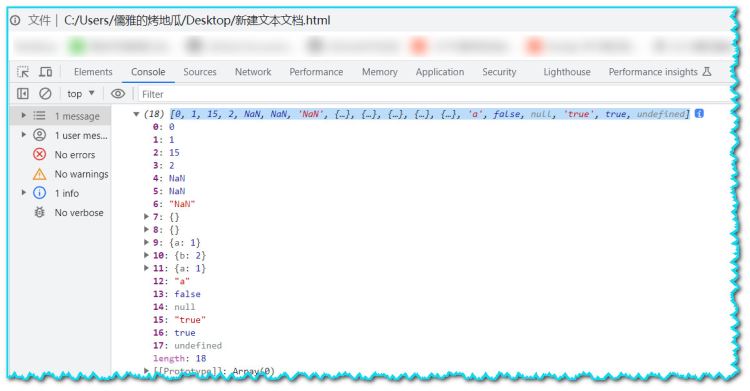Select the No verbose bug icon
Viewport: 750px width, 391px height.
coord(39,212)
